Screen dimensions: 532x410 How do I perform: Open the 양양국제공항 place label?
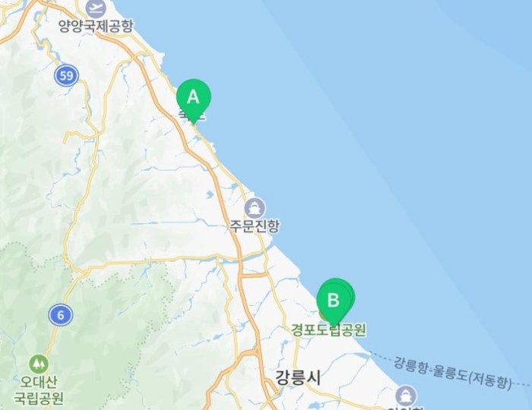click(x=96, y=26)
